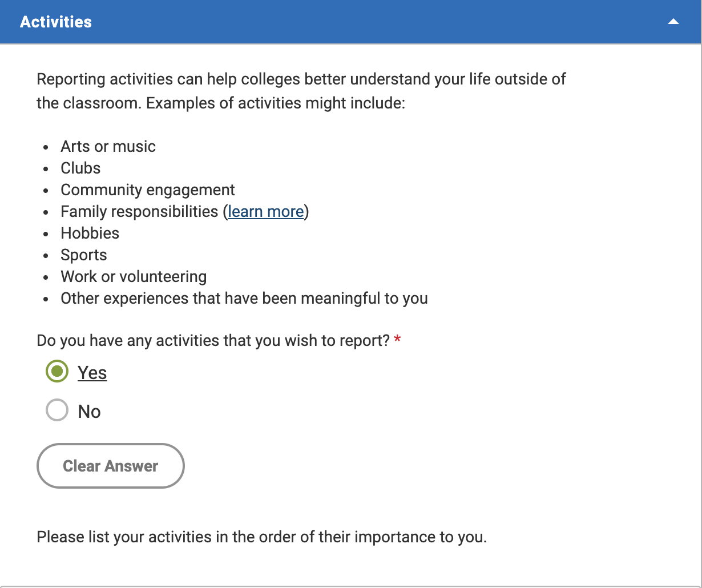Screen dimensions: 702x588
Task: Click the Clear Answer button
Action: point(111,466)
